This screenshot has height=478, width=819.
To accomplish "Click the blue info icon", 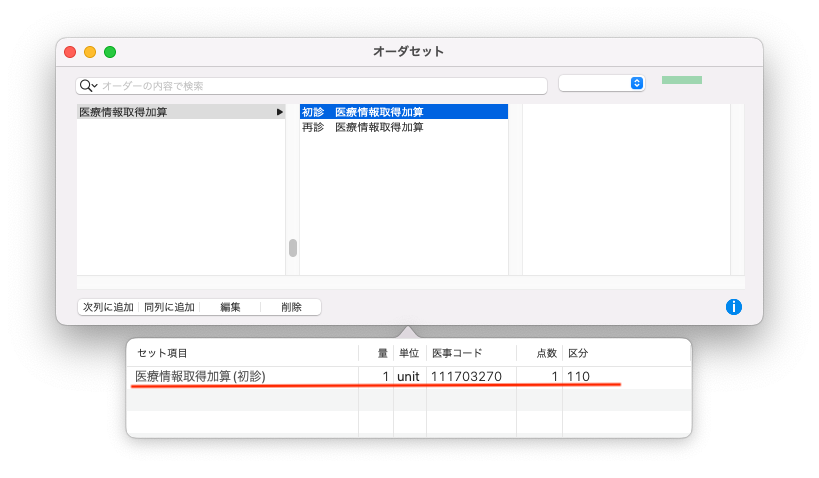I will point(733,307).
